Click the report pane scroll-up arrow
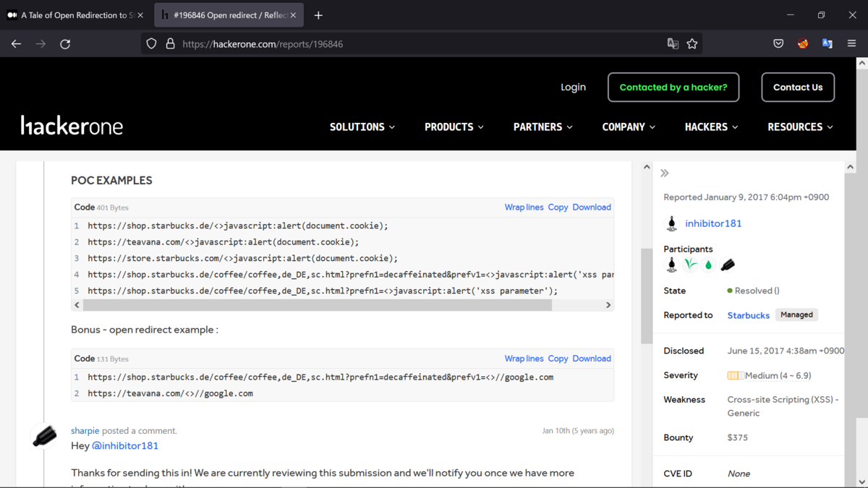This screenshot has height=488, width=868. pos(647,167)
